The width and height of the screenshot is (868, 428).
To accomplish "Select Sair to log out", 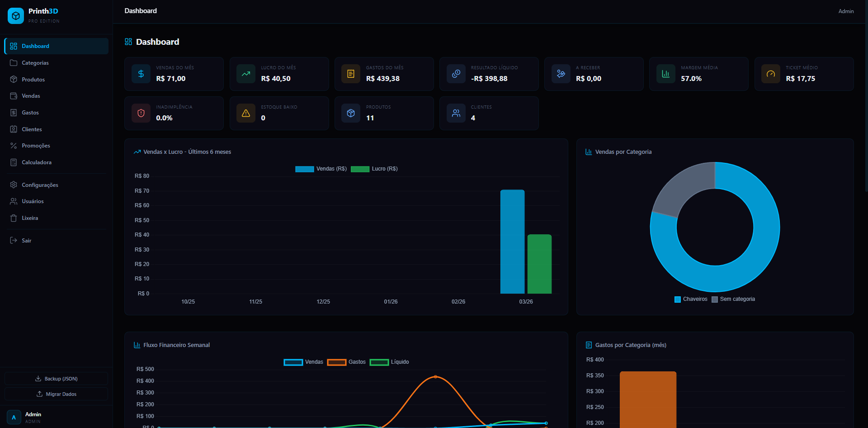I will tap(57, 241).
